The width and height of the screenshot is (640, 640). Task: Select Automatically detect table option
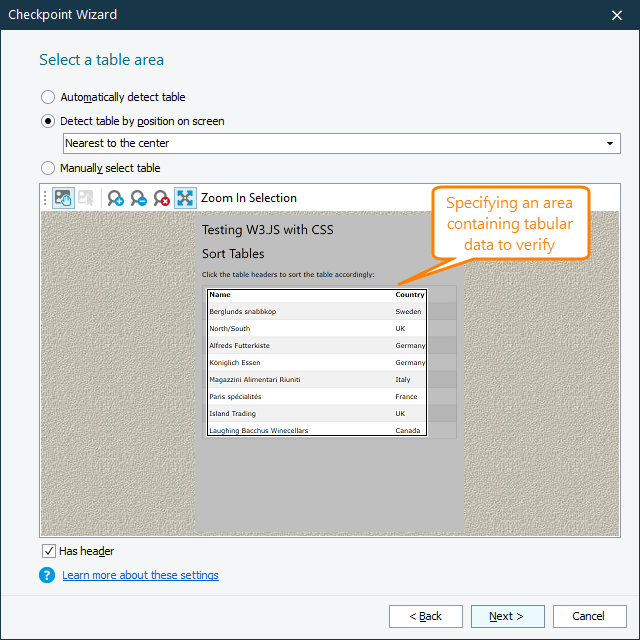(x=48, y=97)
